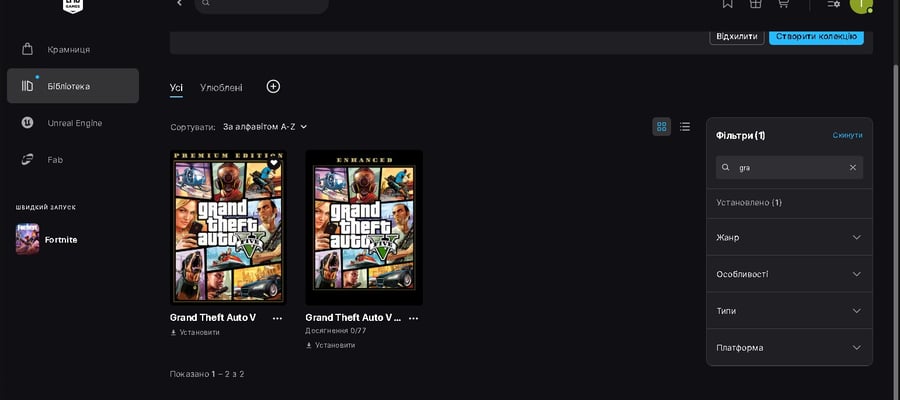Open options menu for GTA V Enhanced
Viewport: 900px width, 400px height.
point(413,317)
